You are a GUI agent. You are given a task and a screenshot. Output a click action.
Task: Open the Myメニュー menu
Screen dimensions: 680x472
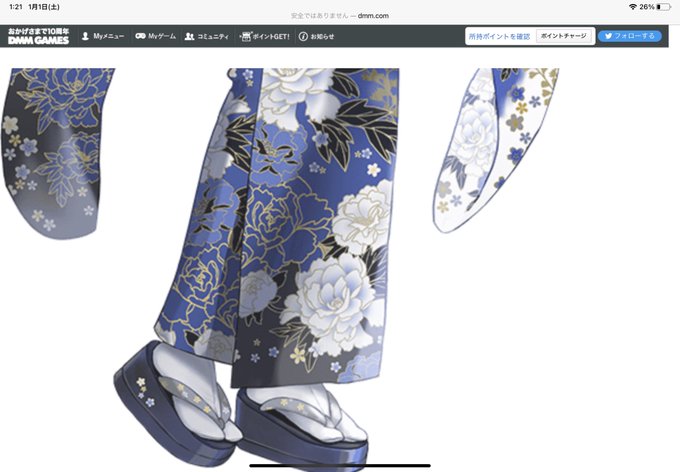[103, 36]
